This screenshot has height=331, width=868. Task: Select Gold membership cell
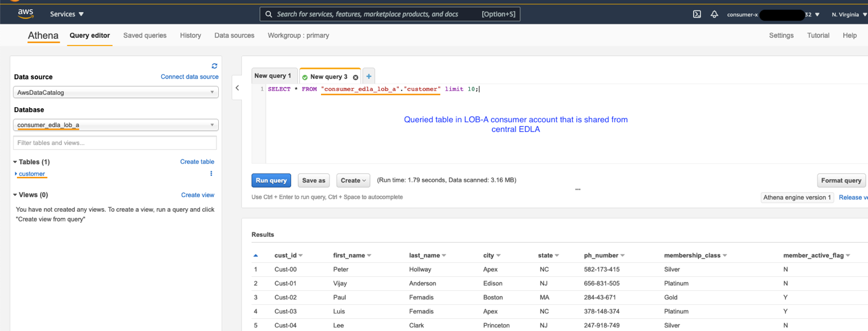tap(672, 298)
